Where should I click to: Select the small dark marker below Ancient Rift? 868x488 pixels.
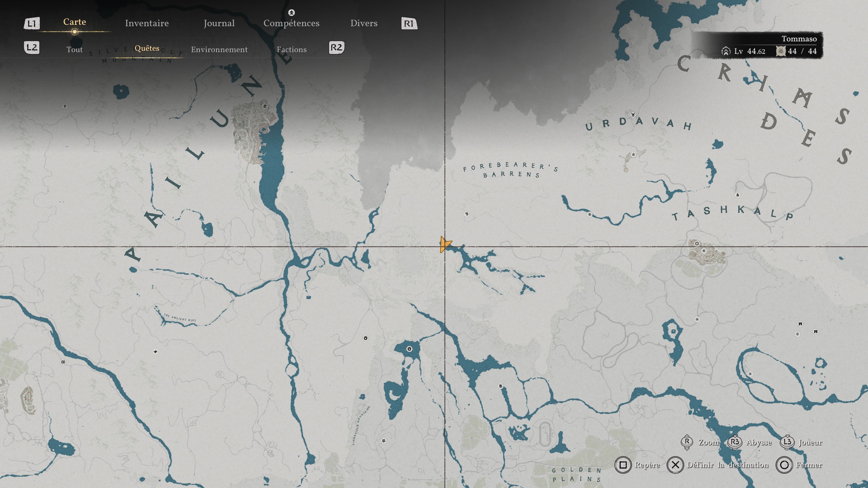155,352
